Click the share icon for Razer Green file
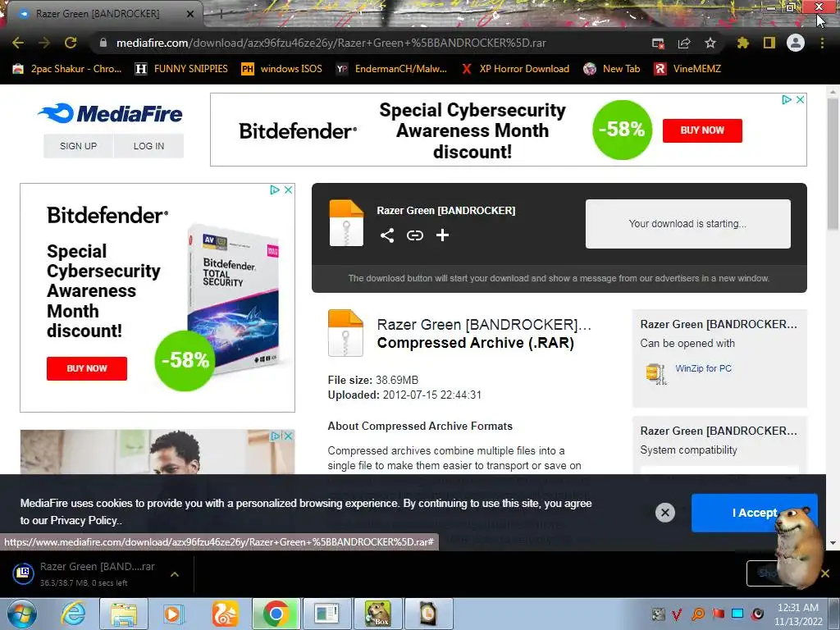The height and width of the screenshot is (630, 840). point(387,235)
